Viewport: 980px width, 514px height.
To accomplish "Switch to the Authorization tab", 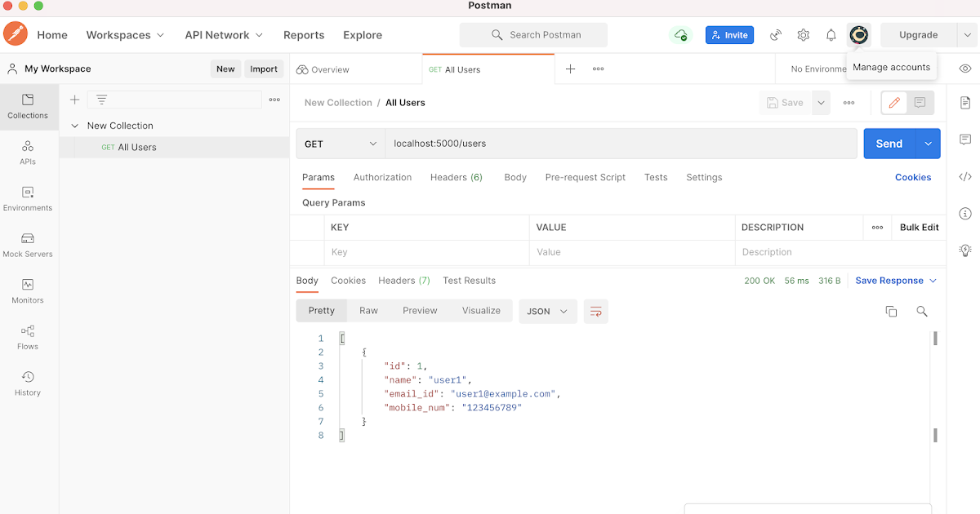I will (x=382, y=177).
